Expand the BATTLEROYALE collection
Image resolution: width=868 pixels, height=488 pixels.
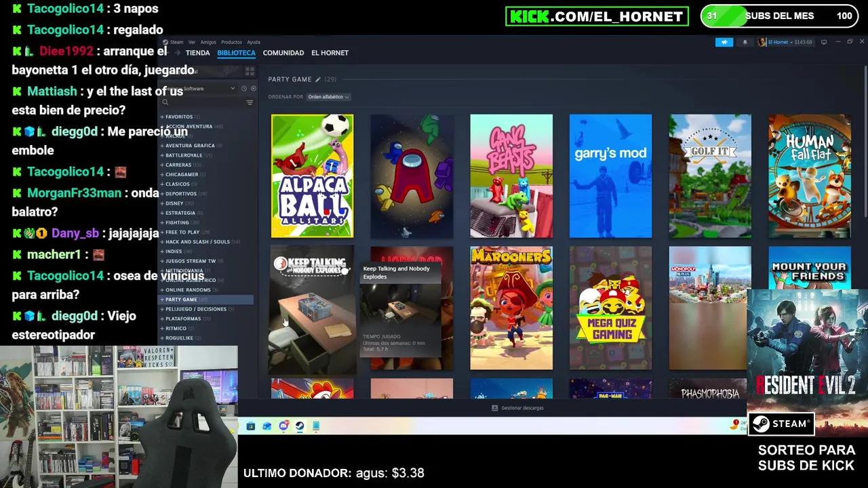162,155
